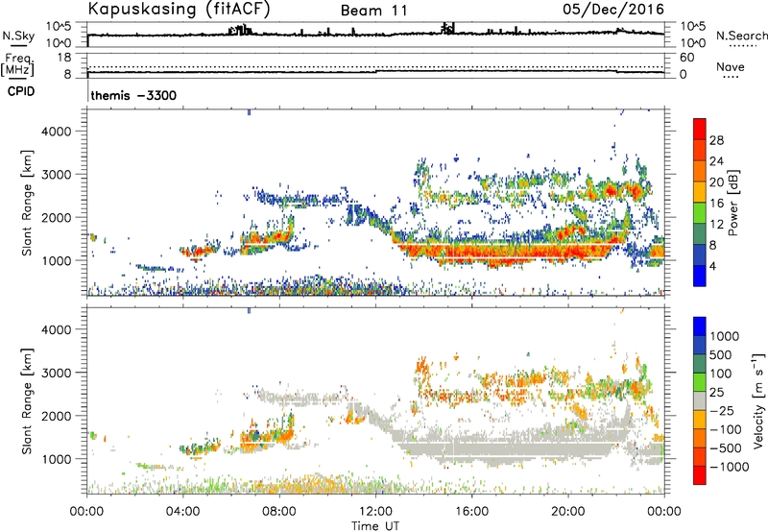
Task: Click the blue top of Velocity color bar
Action: point(700,326)
